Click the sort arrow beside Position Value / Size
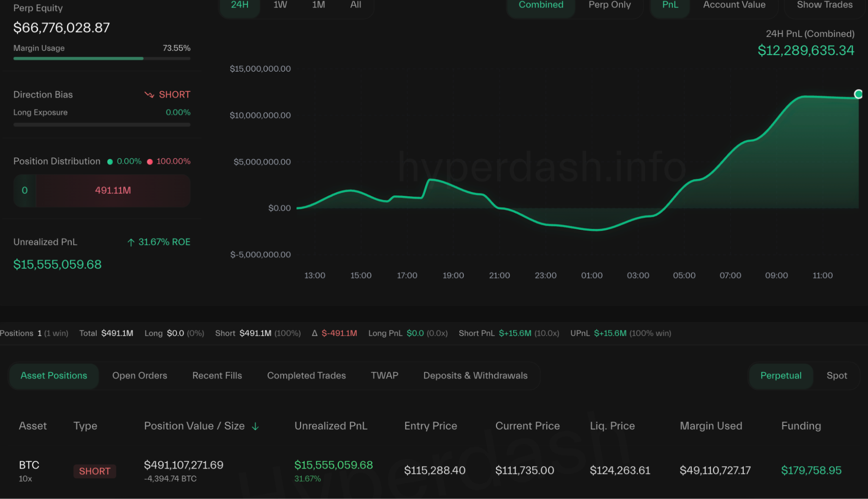The width and height of the screenshot is (868, 499). tap(255, 426)
